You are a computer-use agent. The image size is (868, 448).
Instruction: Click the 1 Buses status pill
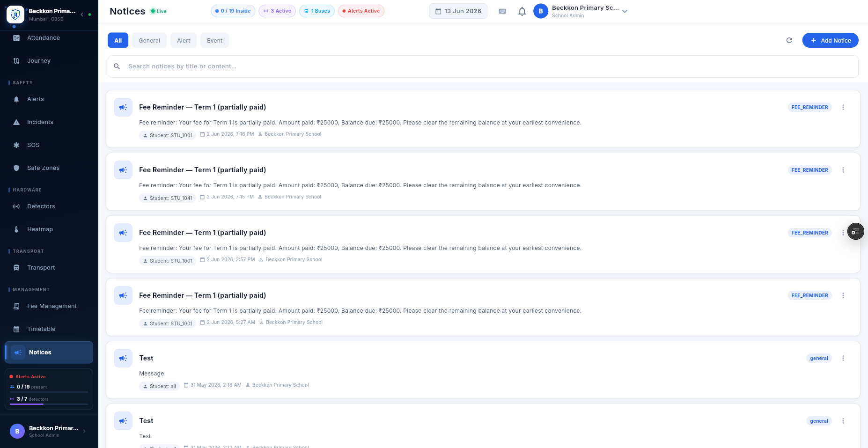pos(317,11)
